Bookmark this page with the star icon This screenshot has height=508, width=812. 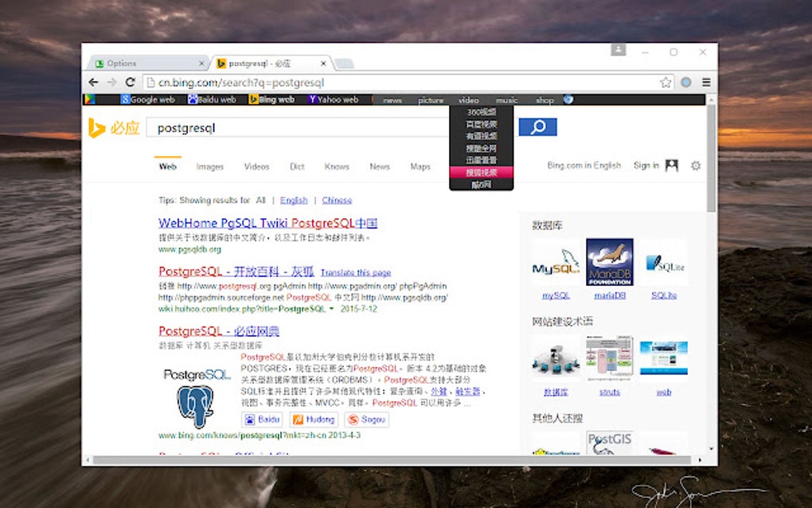coord(666,82)
